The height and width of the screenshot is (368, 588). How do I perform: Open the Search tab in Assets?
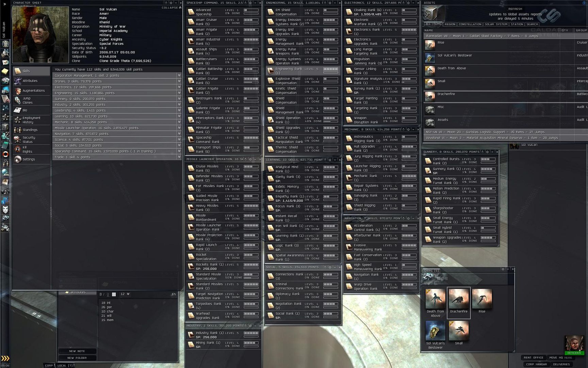532,24
